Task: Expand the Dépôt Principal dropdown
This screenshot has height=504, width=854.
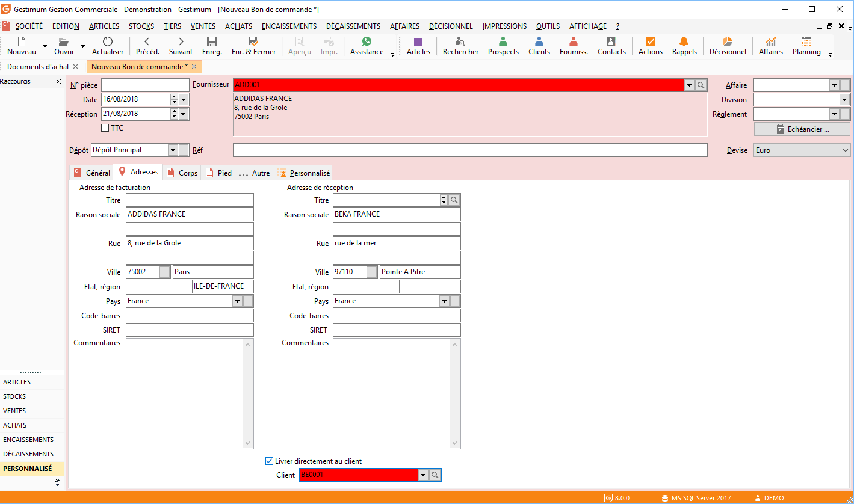Action: [x=173, y=150]
